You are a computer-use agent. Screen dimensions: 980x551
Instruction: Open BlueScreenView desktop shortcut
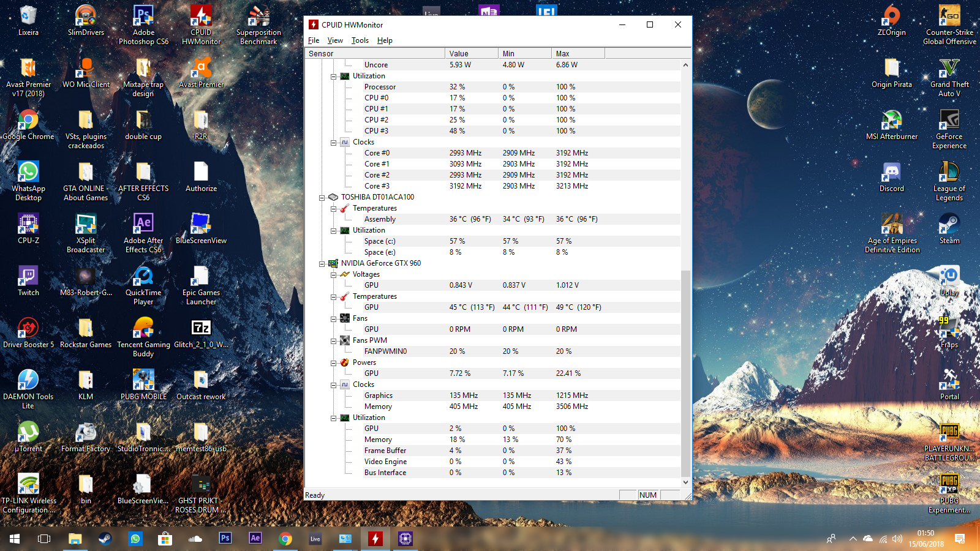click(x=201, y=228)
